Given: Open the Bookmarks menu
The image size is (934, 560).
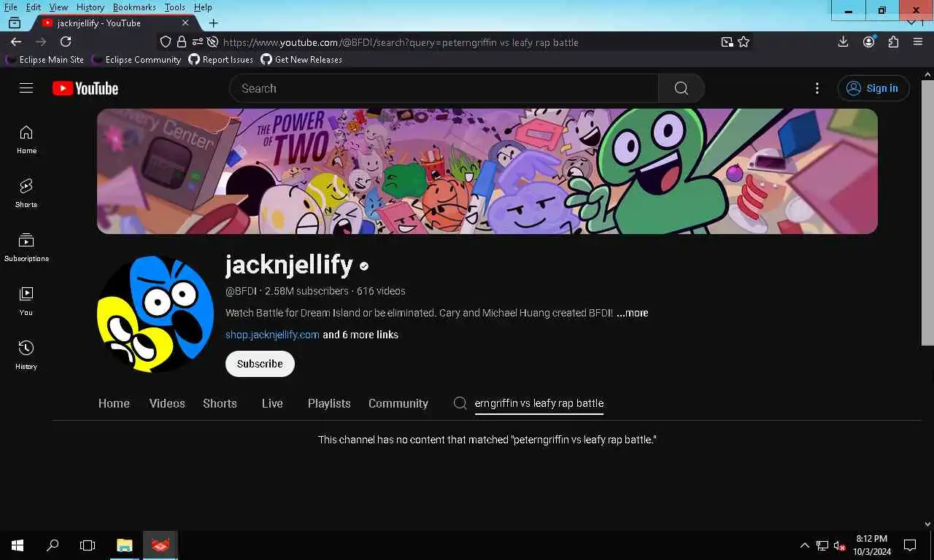Looking at the screenshot, I should pyautogui.click(x=134, y=7).
